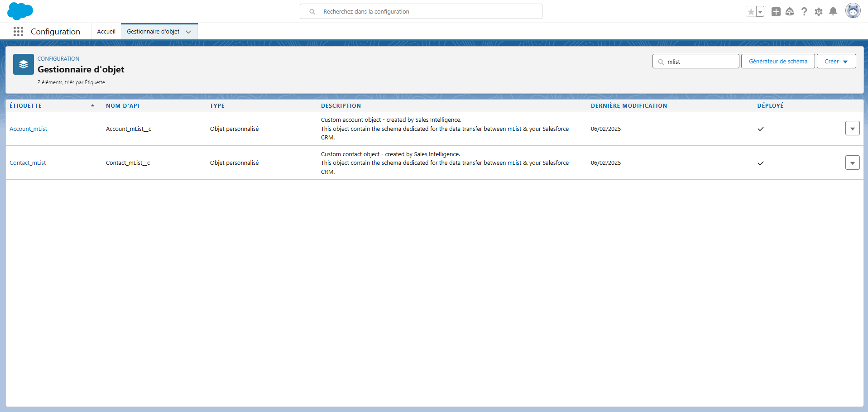Click the Object Manager layers icon
Viewport: 868px width, 412px height.
point(24,64)
